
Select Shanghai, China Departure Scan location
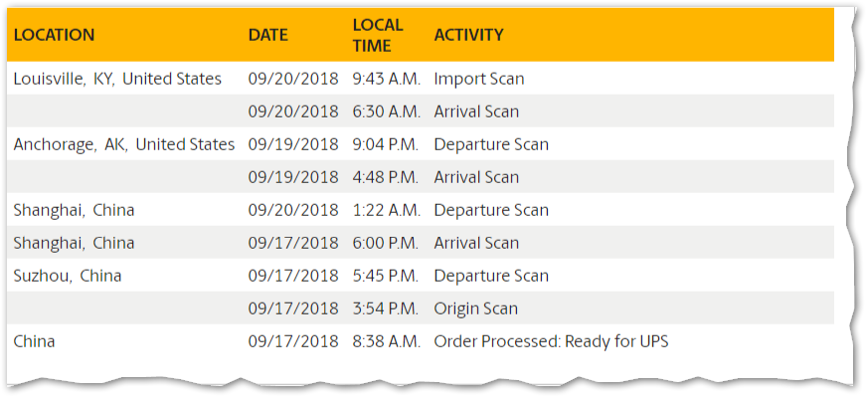pos(74,210)
